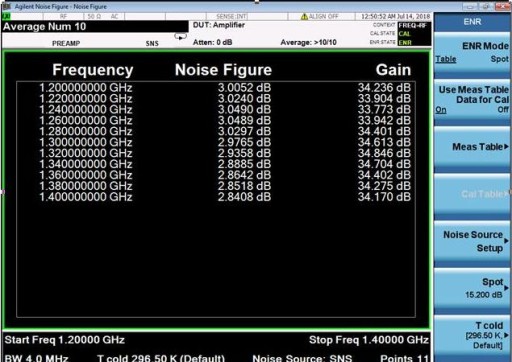Image resolution: width=512 pixels, height=362 pixels.
Task: Click the green CAL state indicator
Action: (x=404, y=34)
